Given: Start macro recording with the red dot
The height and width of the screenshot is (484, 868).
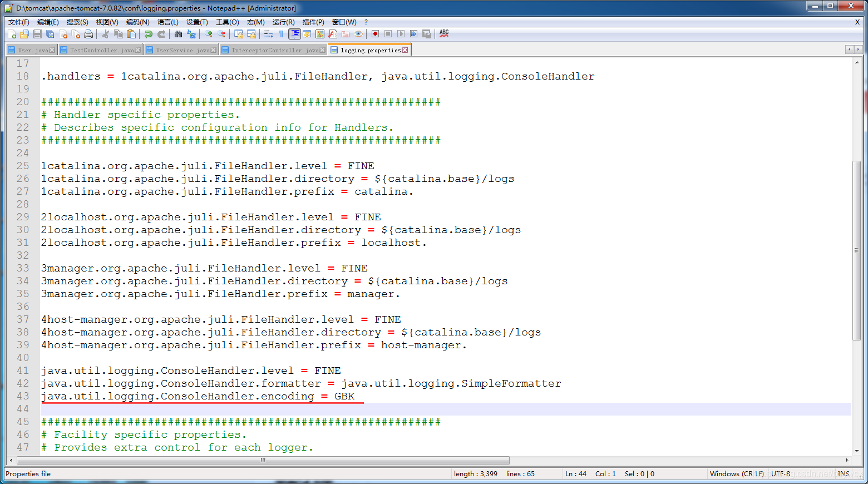Looking at the screenshot, I should [376, 34].
